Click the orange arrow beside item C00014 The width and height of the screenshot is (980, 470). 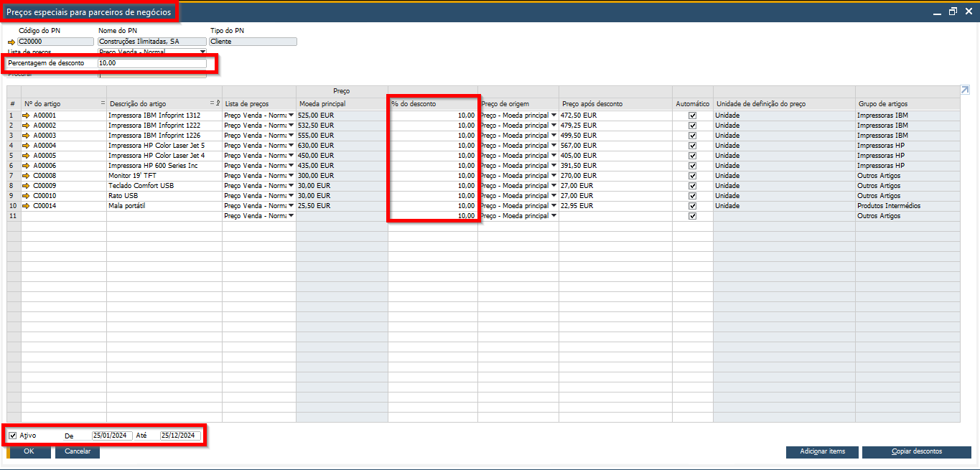coord(27,206)
